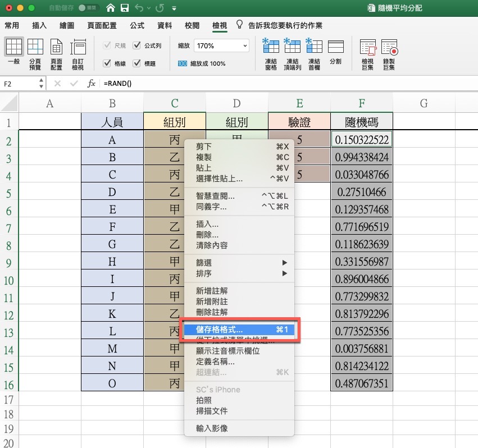The image size is (478, 448).
Task: Toggle the Formula Bar (公式列) checkbox
Action: click(137, 46)
